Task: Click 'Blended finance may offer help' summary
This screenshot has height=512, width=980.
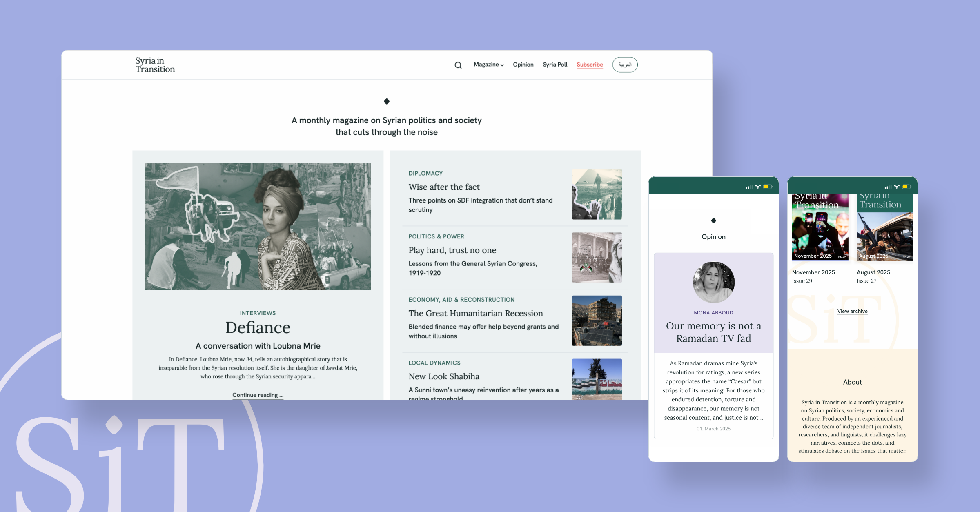Action: (483, 331)
